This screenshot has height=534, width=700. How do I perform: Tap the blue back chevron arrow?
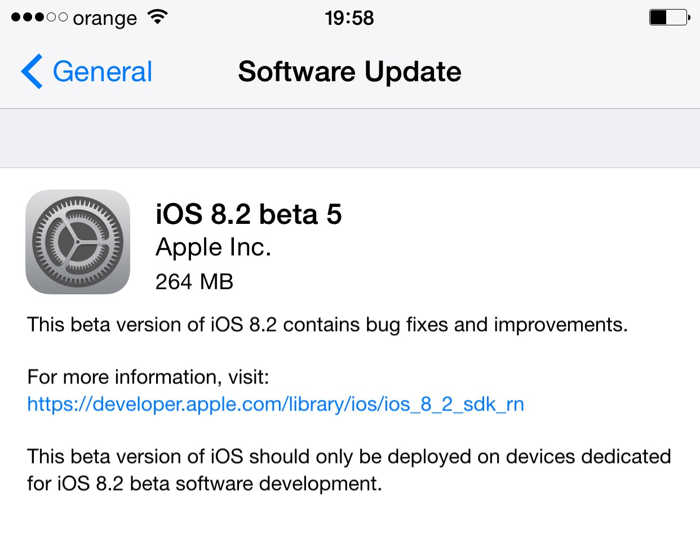coord(32,72)
